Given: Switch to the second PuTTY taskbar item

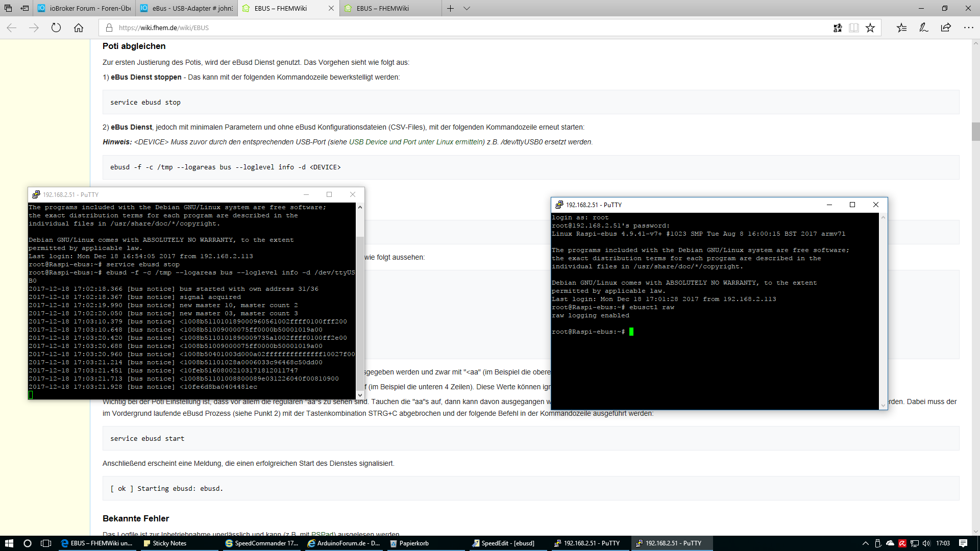Looking at the screenshot, I should (672, 543).
